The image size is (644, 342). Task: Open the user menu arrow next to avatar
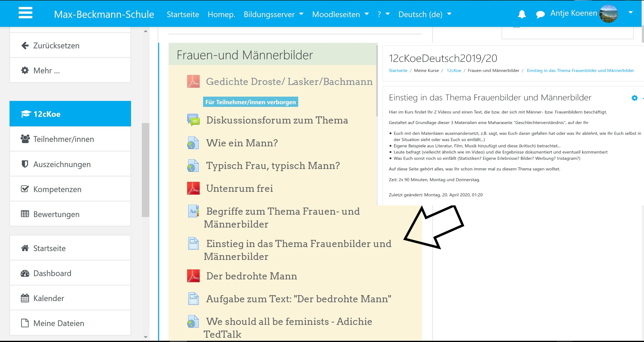(x=631, y=13)
